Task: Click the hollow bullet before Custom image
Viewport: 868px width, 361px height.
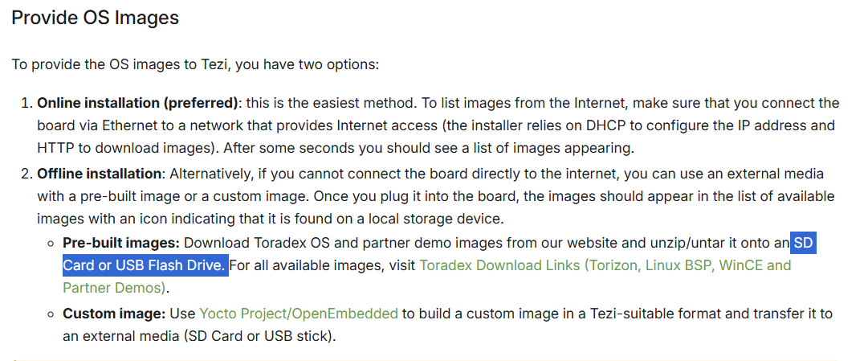Action: coord(51,314)
